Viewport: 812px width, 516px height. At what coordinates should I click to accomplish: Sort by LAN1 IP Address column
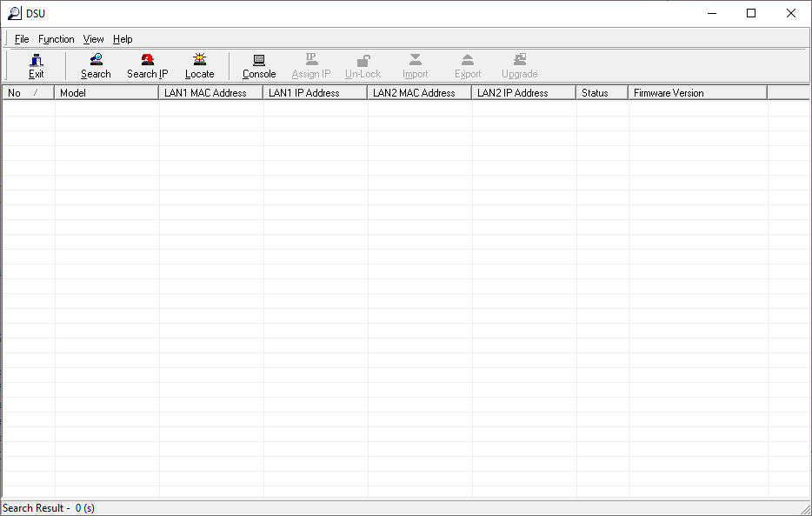click(x=316, y=93)
